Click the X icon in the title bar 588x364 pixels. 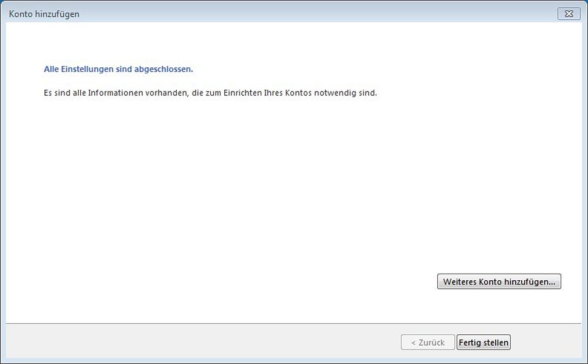coord(569,13)
